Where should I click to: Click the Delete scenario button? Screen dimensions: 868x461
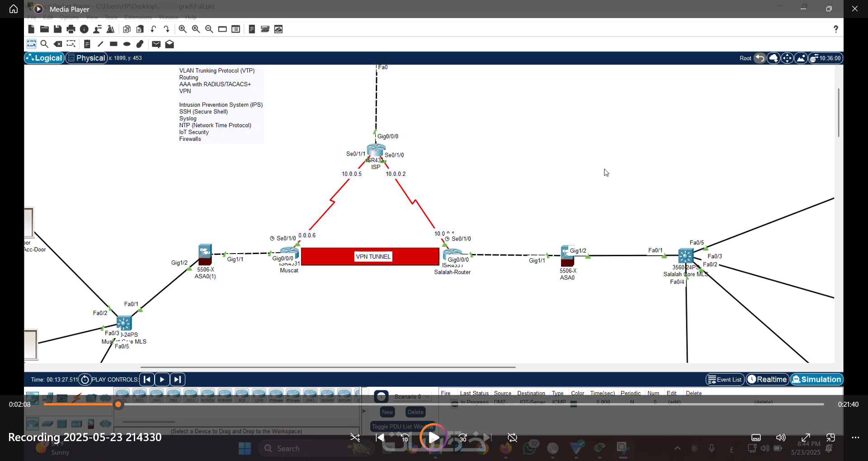click(415, 412)
